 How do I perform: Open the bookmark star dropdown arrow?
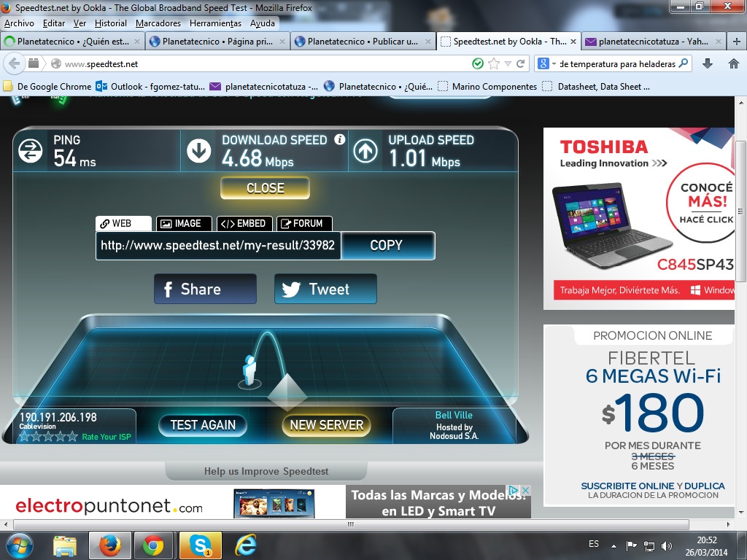[508, 63]
